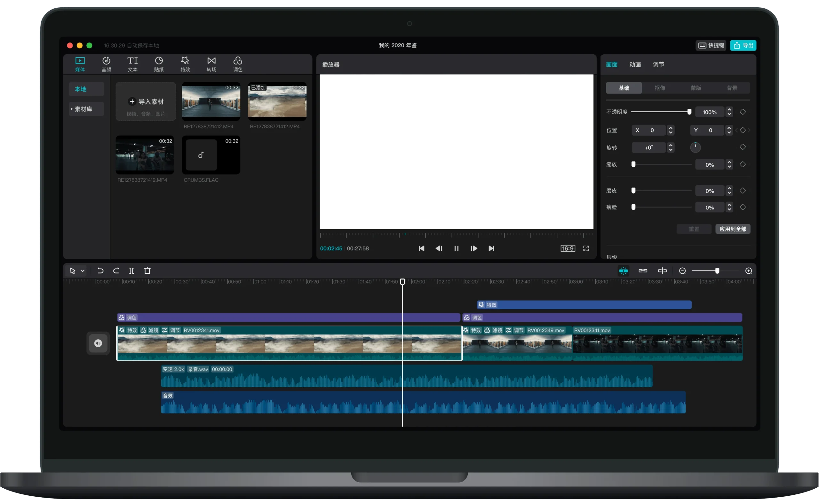Expand the 素材库 library section
819x504 pixels.
click(x=83, y=109)
